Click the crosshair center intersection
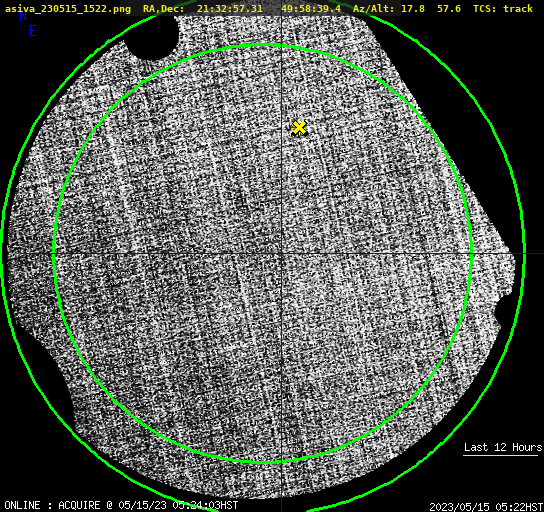 coord(281,254)
